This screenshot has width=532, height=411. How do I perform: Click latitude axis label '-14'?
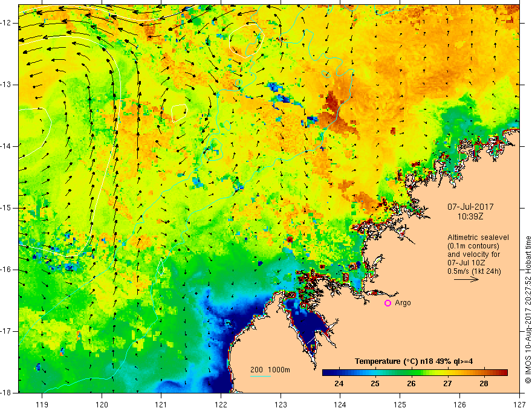[6, 146]
